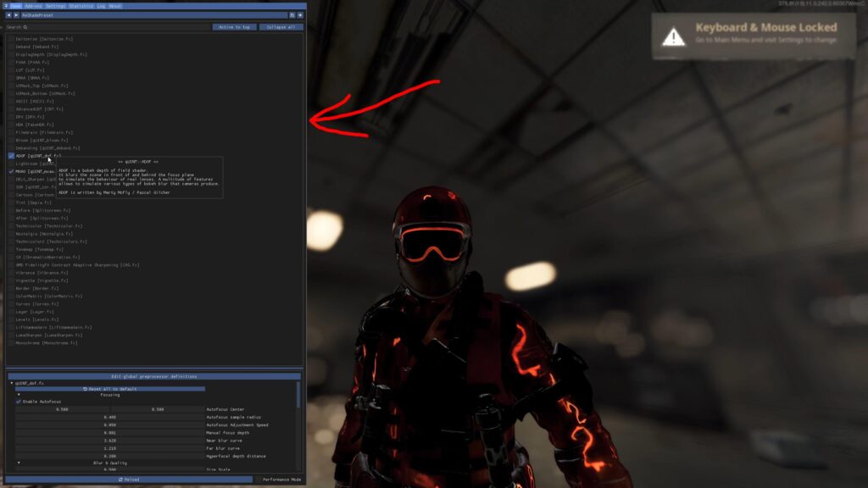Click first Autofocus Center value field

tap(62, 409)
